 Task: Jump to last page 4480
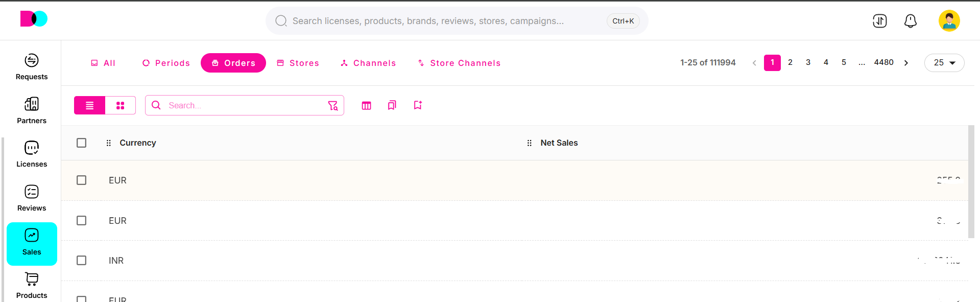pos(883,62)
